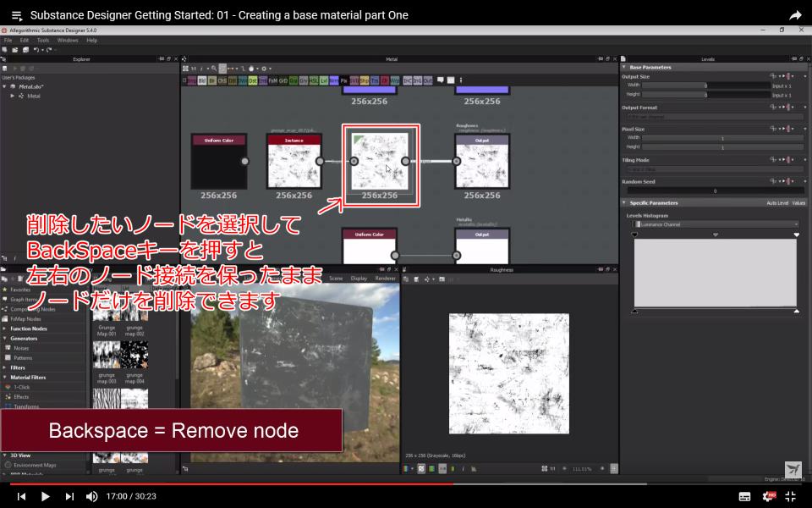Click the Auto Level button

777,202
